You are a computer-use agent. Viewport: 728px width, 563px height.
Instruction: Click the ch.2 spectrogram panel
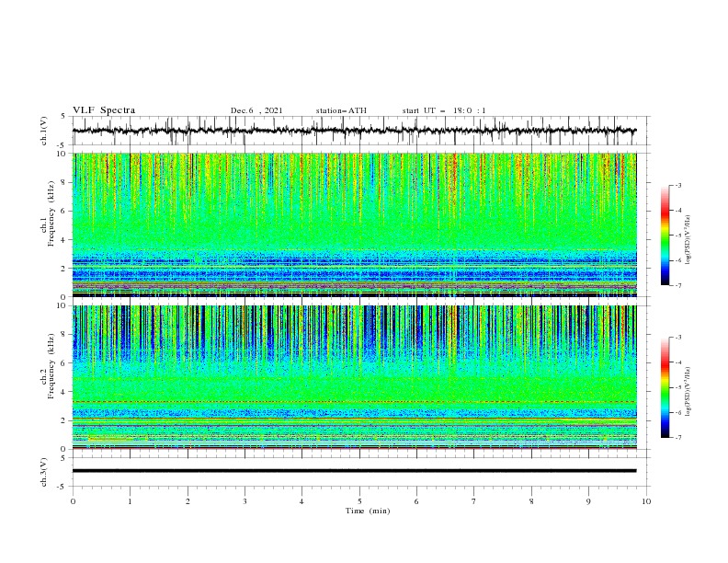(x=355, y=377)
